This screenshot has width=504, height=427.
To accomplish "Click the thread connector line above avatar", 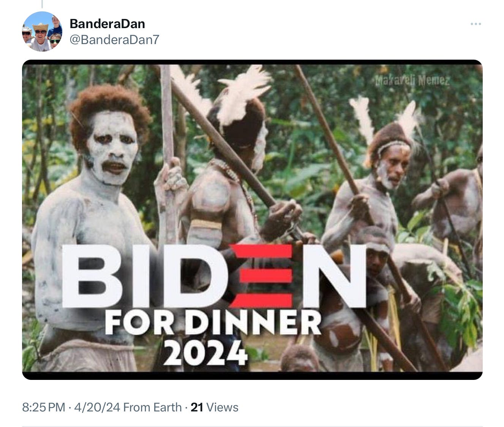I will [42, 4].
